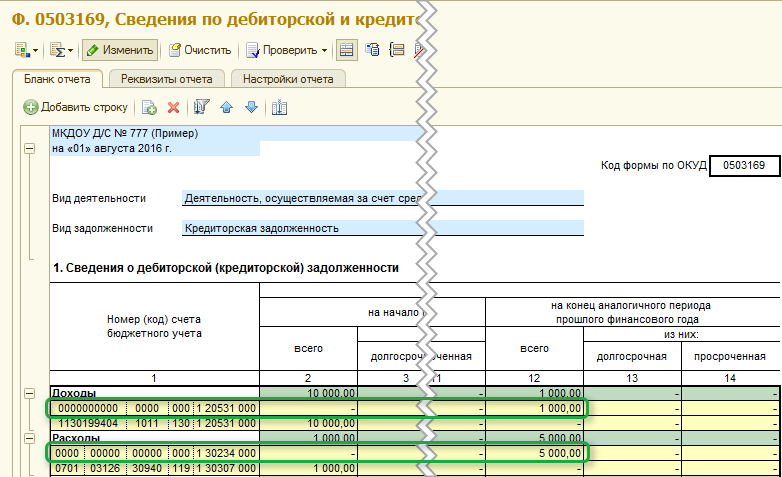
Task: Collapse the report header section
Action: [x=30, y=149]
